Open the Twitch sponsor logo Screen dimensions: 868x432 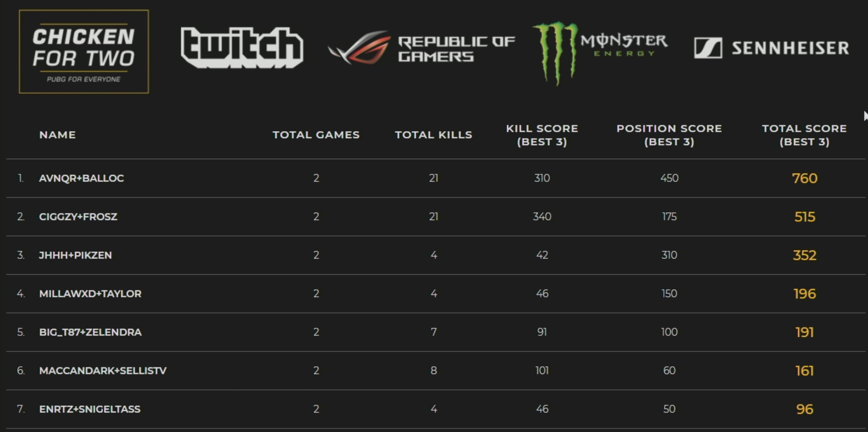(x=242, y=48)
